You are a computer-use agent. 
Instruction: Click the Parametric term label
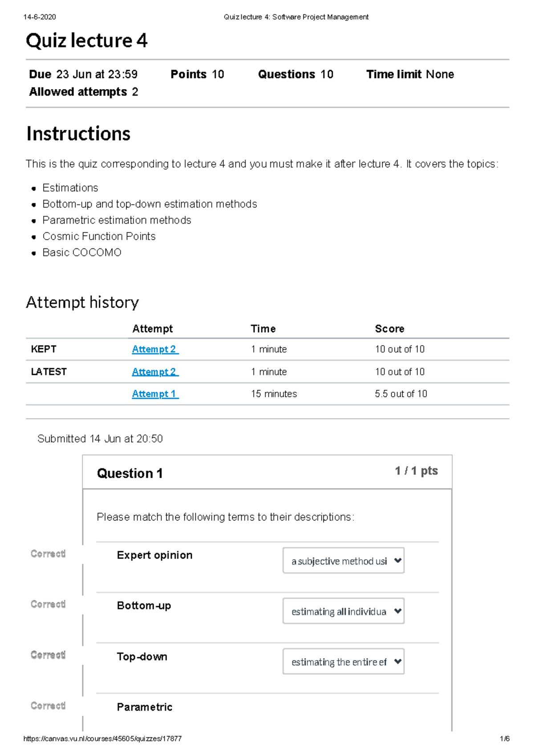[x=144, y=707]
